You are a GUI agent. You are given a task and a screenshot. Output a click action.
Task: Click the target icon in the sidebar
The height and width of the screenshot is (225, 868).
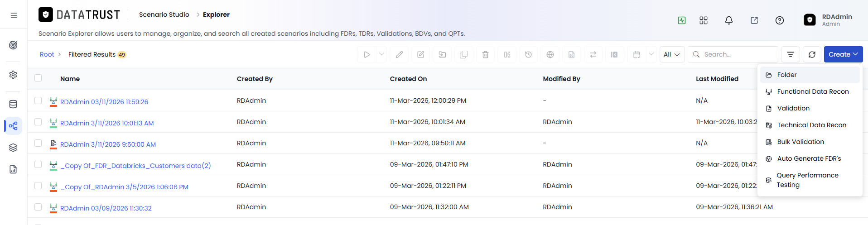click(x=13, y=45)
